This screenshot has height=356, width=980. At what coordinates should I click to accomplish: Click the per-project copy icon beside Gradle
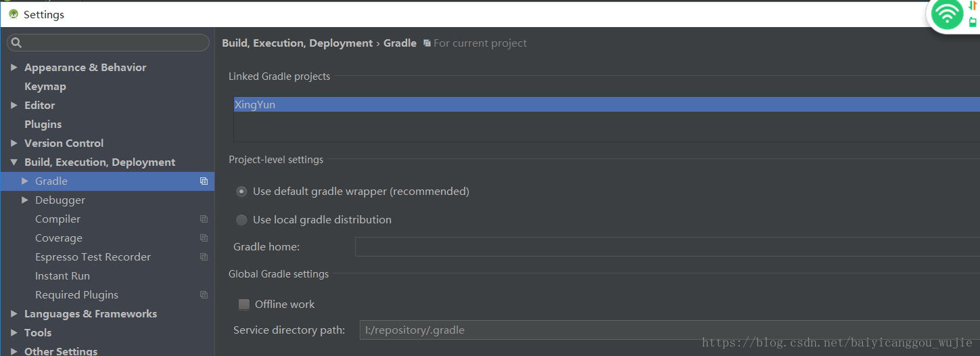tap(204, 181)
